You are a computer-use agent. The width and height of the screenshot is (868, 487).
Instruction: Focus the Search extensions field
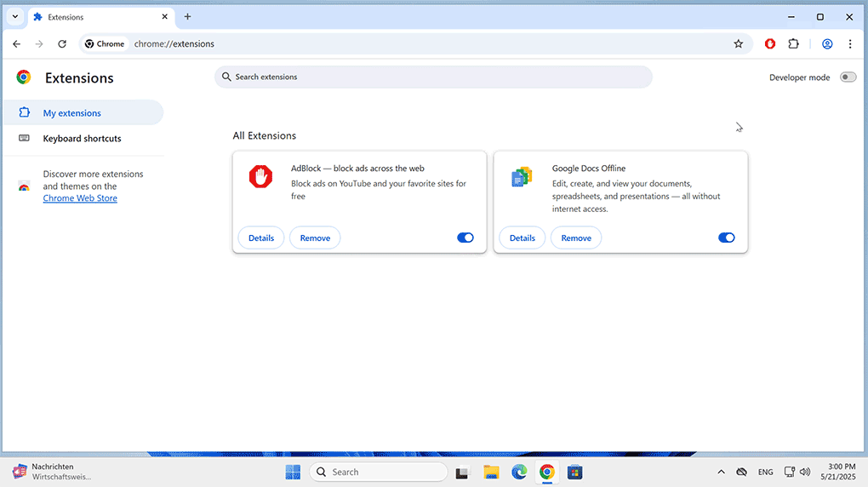click(x=433, y=77)
